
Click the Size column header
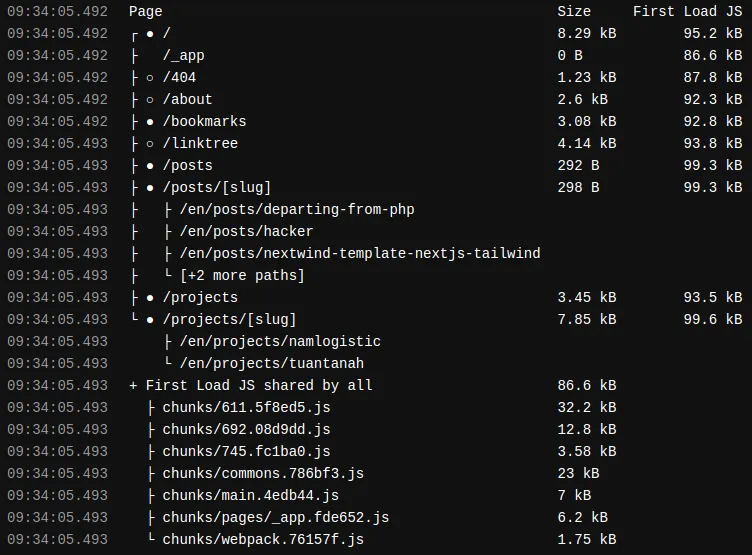pos(574,11)
